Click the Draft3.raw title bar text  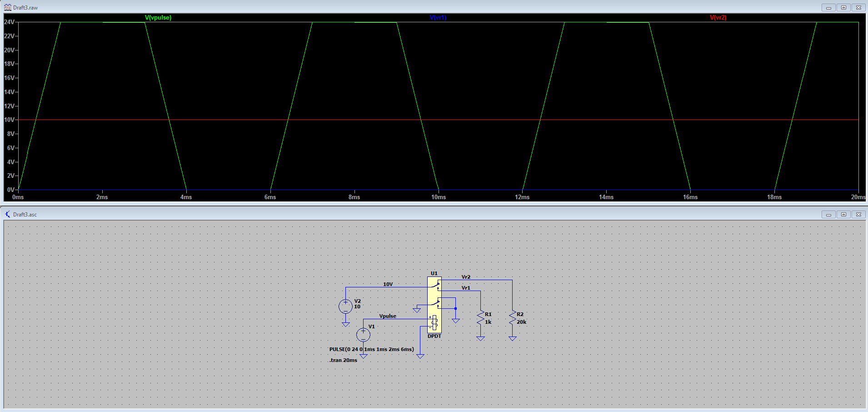pyautogui.click(x=25, y=8)
